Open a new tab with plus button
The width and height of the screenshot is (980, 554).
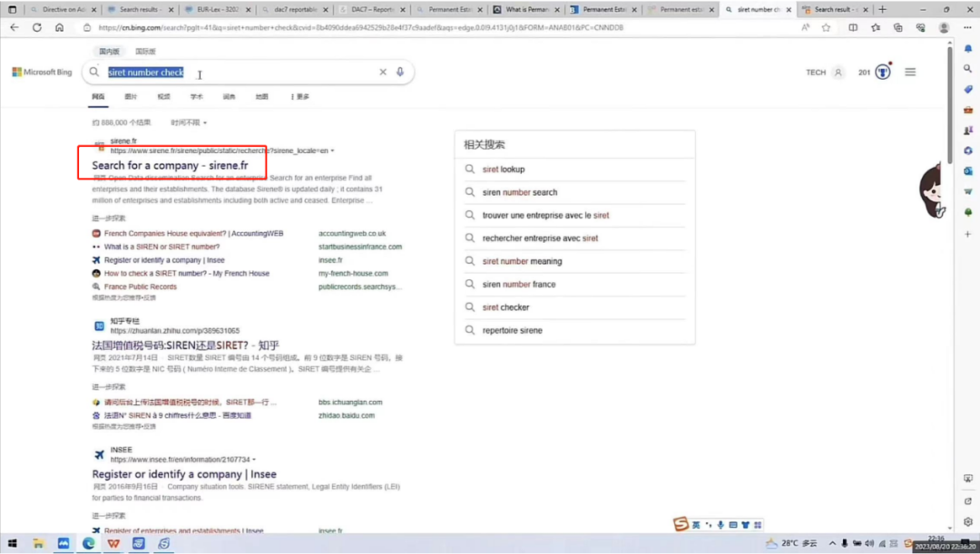click(883, 9)
